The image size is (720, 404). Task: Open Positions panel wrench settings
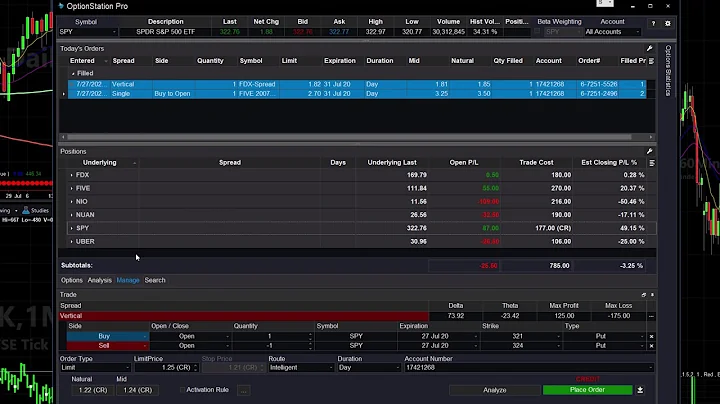[x=649, y=151]
